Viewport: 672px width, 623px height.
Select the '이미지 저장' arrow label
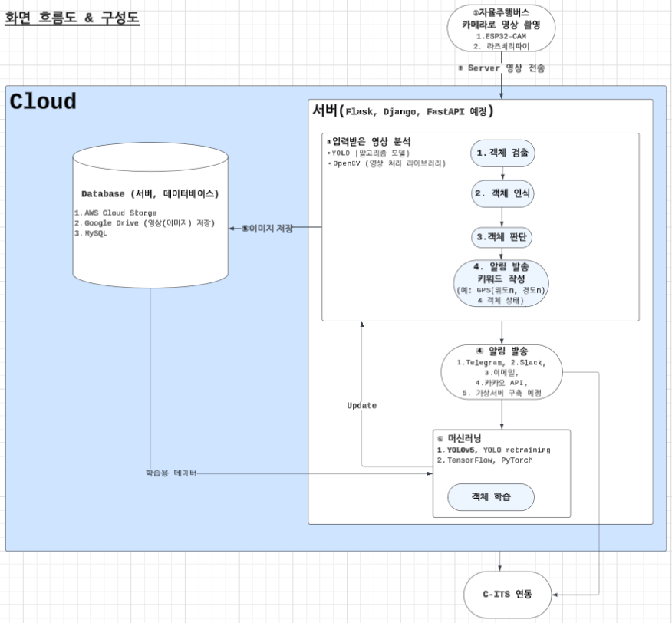pos(267,229)
